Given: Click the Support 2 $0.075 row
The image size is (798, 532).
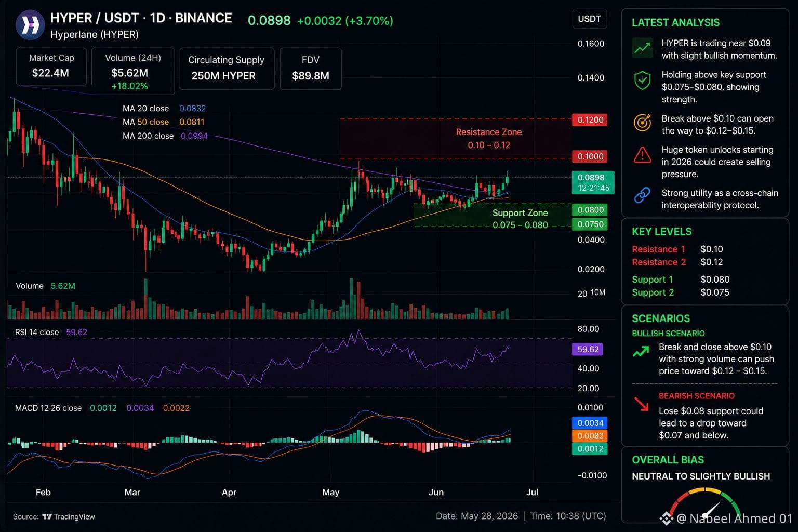Looking at the screenshot, I should (681, 292).
